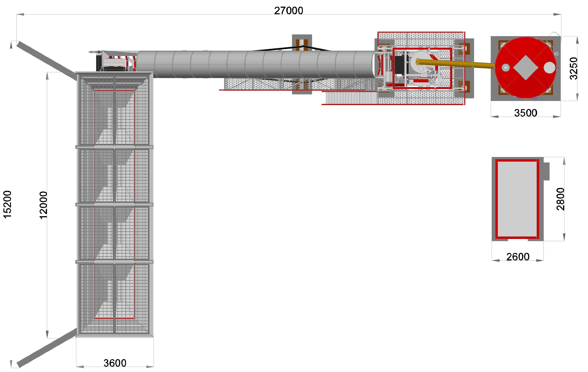This screenshot has width=588, height=372.
Task: Click the 3250 silo height dimension text
Action: coord(574,68)
